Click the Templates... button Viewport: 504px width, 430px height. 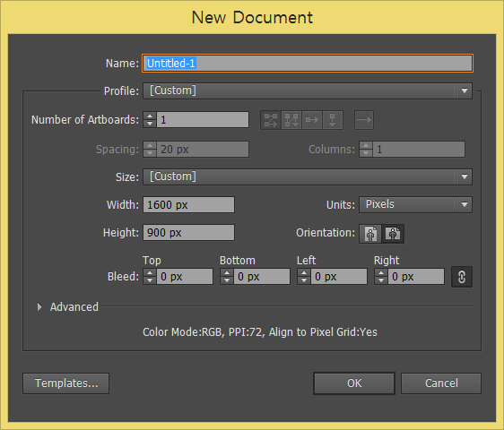(65, 383)
